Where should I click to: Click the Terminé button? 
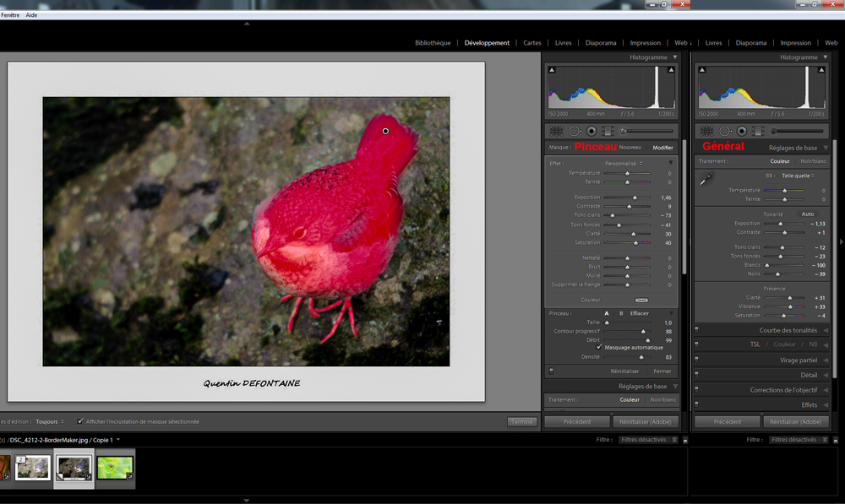[521, 421]
